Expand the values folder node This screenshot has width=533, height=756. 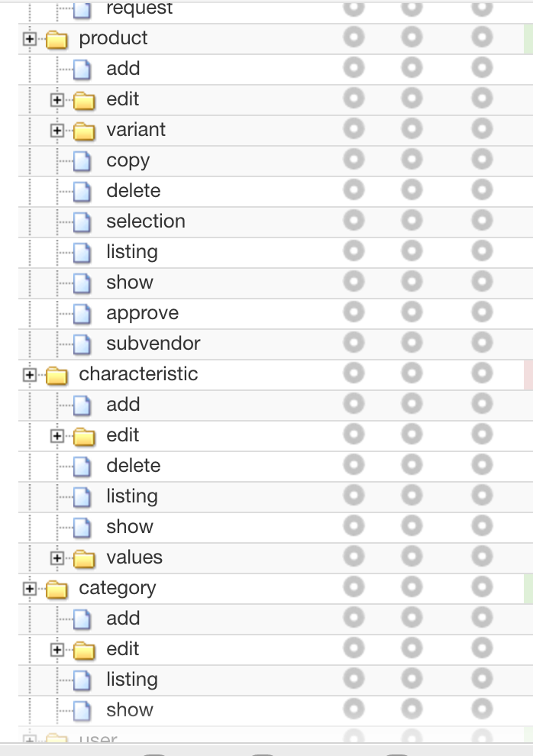(57, 558)
